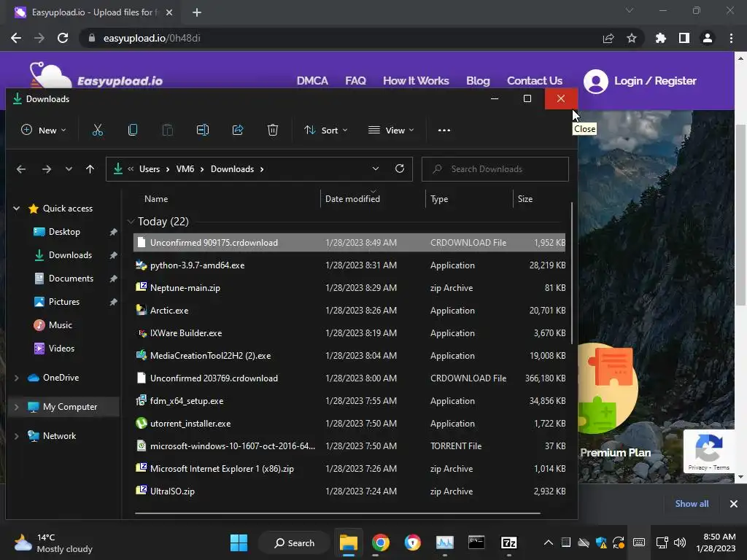This screenshot has height=560, width=747.
Task: Click the Rename icon in Explorer toolbar
Action: click(x=203, y=130)
